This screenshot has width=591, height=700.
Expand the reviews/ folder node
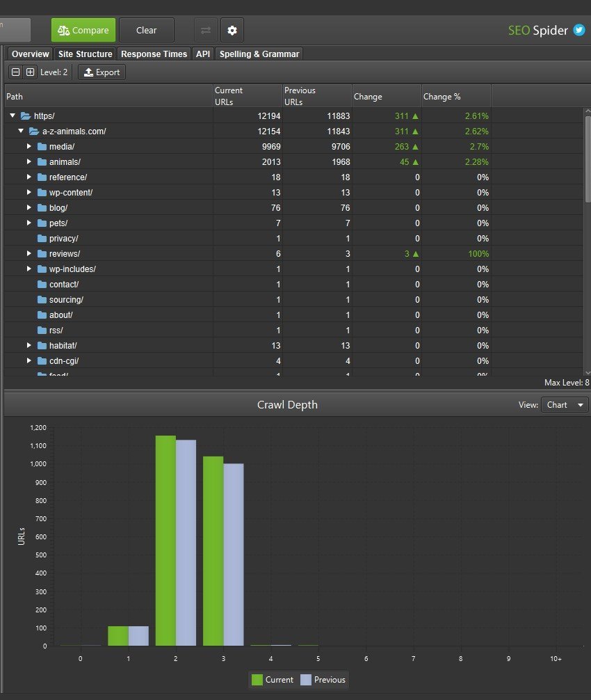click(x=29, y=254)
